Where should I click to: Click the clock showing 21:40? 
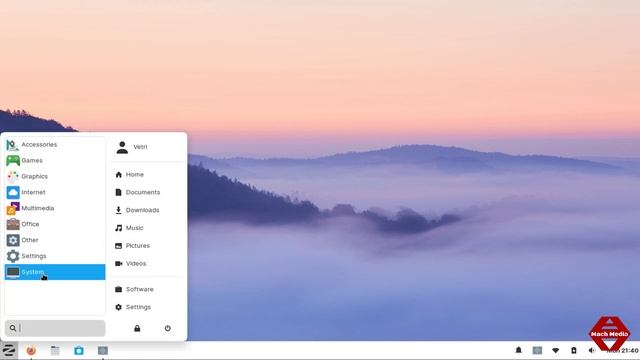pos(623,351)
